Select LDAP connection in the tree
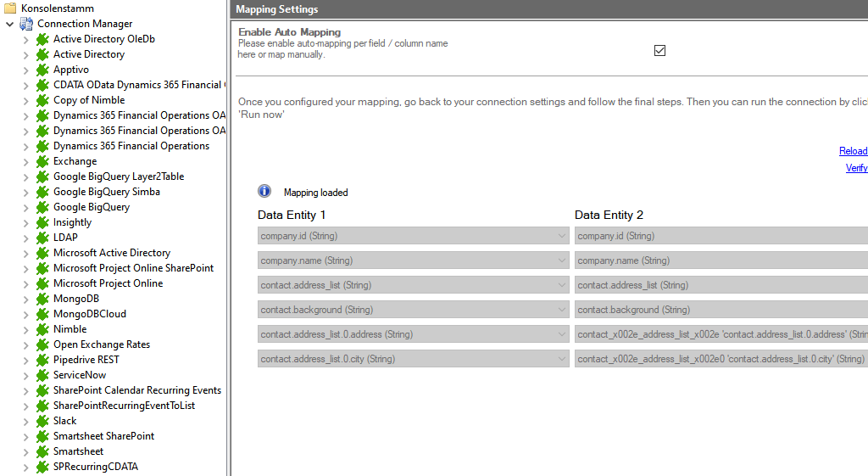 pyautogui.click(x=65, y=238)
